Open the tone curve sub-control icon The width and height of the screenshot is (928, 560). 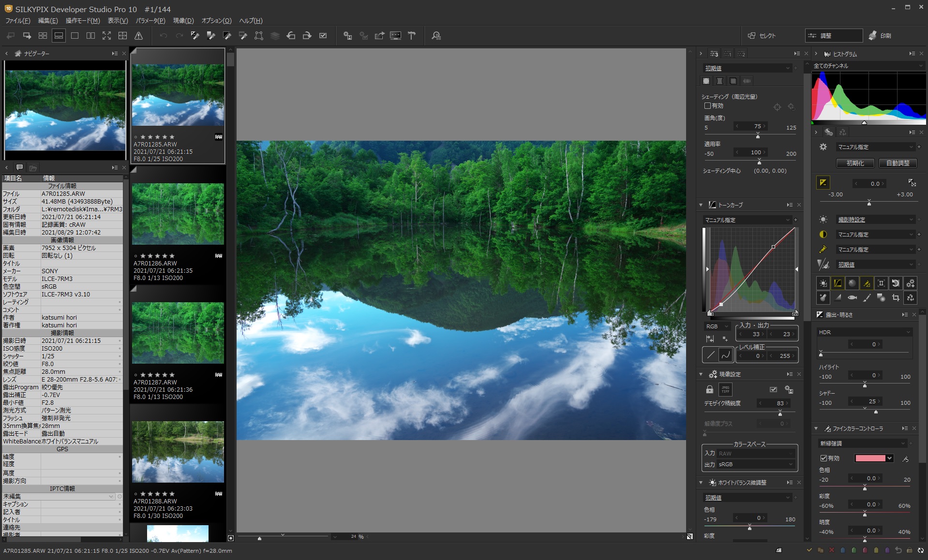pyautogui.click(x=838, y=283)
